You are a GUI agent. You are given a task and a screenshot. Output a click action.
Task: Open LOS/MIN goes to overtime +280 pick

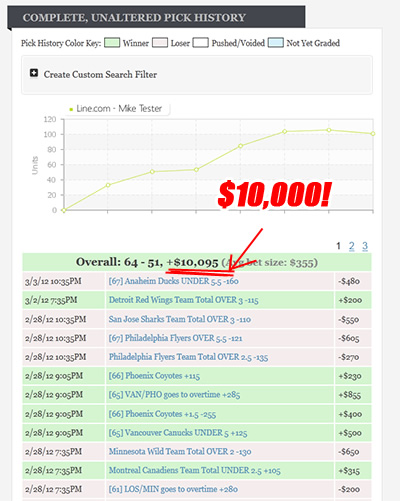tap(173, 489)
